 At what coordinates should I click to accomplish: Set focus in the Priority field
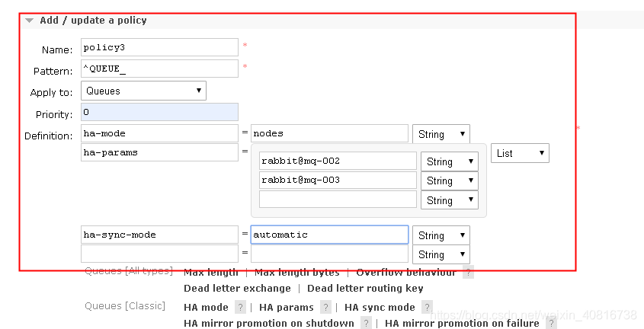[x=159, y=112]
